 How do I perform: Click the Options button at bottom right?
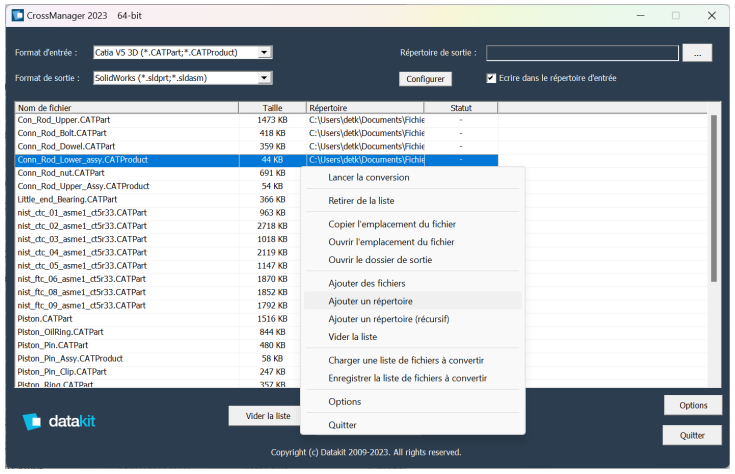pos(693,405)
